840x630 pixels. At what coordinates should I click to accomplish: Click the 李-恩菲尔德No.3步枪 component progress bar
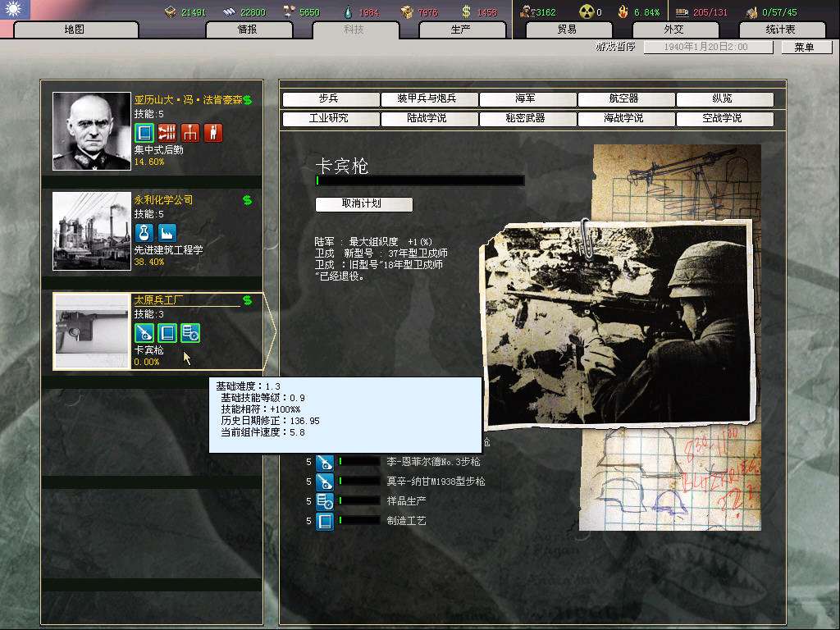359,462
